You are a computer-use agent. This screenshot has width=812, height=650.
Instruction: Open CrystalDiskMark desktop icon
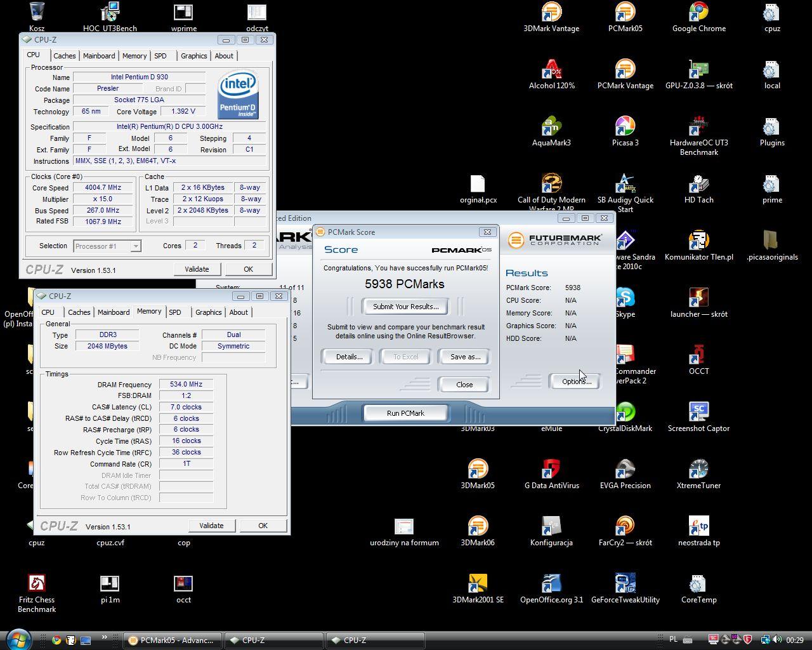625,417
